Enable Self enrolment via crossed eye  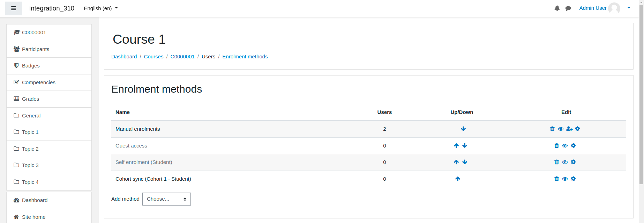point(565,162)
